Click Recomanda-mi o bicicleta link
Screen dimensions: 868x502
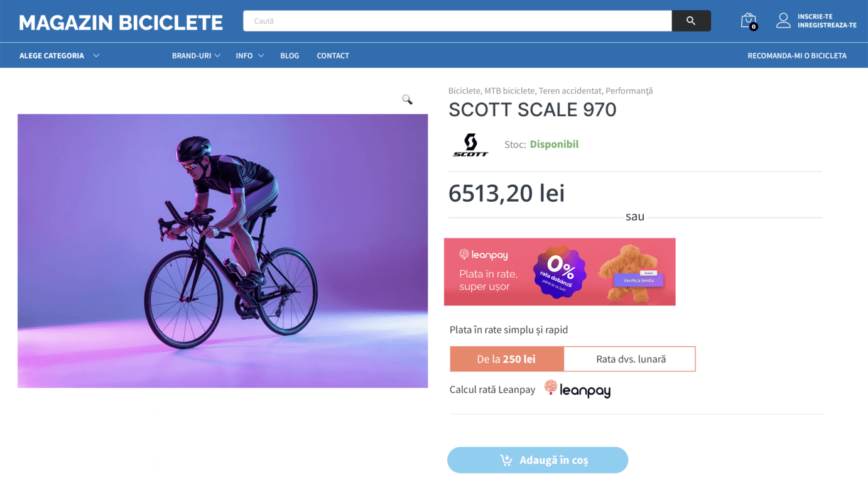click(x=796, y=55)
